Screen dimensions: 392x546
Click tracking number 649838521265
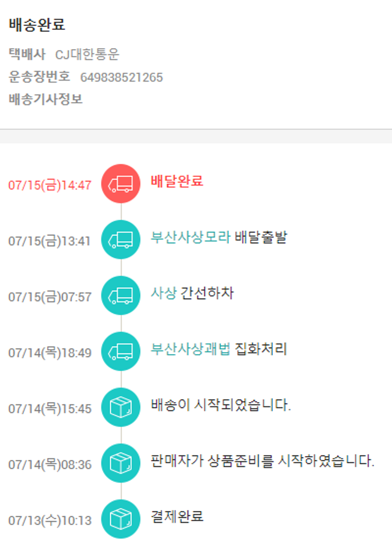point(121,77)
